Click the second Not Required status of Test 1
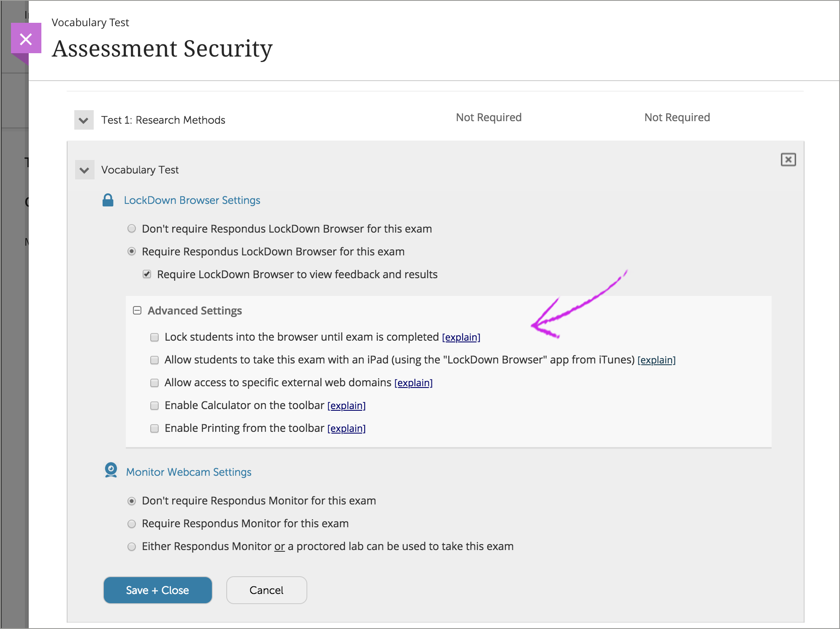The width and height of the screenshot is (840, 629). coord(677,117)
